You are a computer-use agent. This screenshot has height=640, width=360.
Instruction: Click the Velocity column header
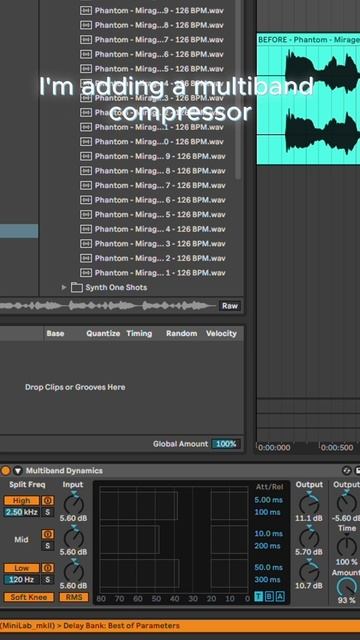click(x=221, y=333)
